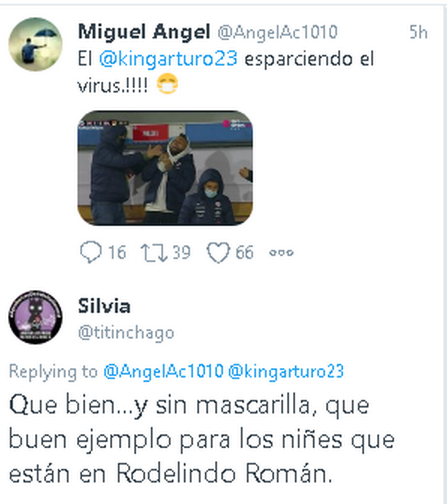Click the Miguel Angel display name

click(x=144, y=31)
